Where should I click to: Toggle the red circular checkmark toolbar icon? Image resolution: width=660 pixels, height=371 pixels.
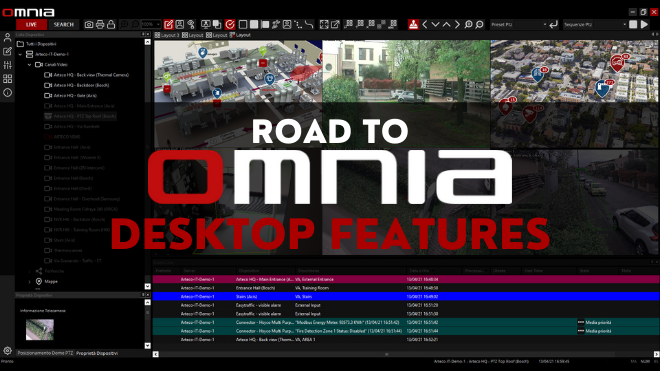tap(230, 24)
